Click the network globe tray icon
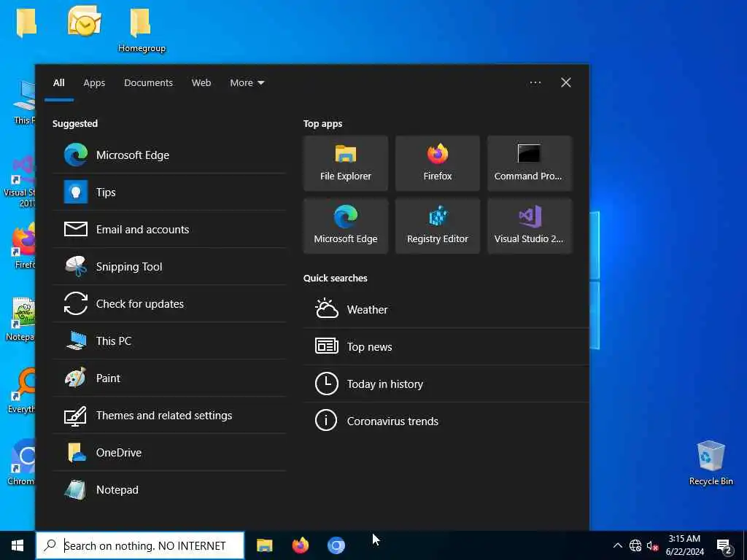This screenshot has height=560, width=747. (635, 545)
